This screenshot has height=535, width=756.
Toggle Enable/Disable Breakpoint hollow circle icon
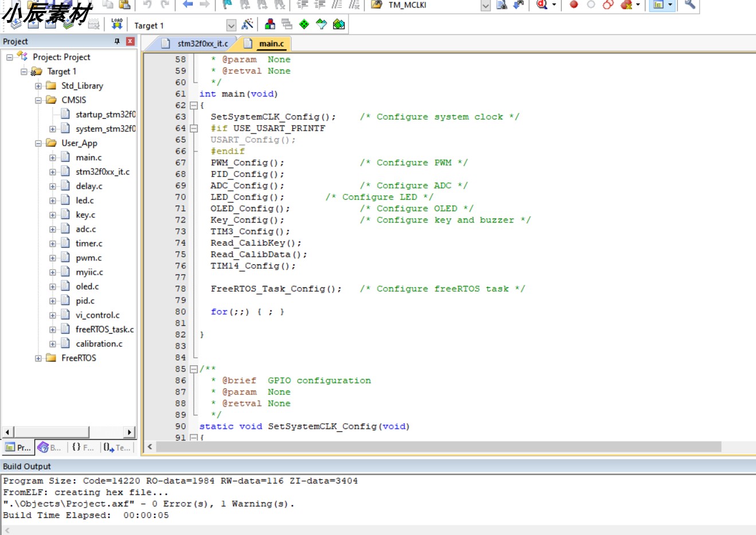(591, 5)
